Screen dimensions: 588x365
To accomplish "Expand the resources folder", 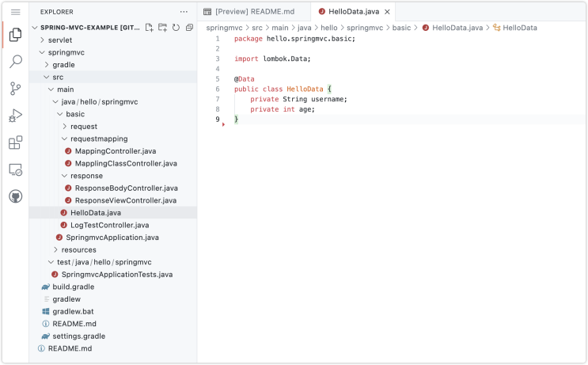I will 112,250.
